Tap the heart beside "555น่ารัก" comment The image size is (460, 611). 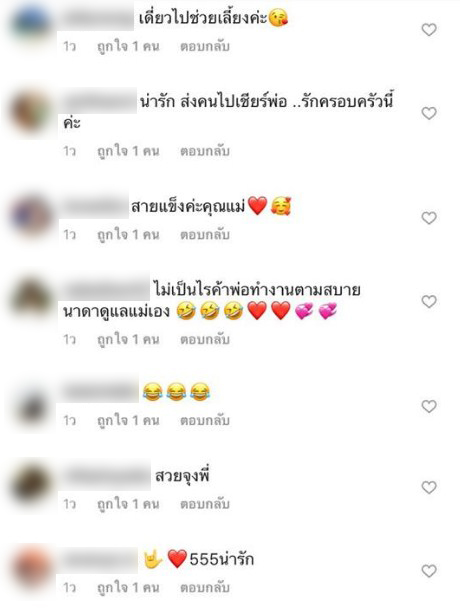[x=429, y=571]
